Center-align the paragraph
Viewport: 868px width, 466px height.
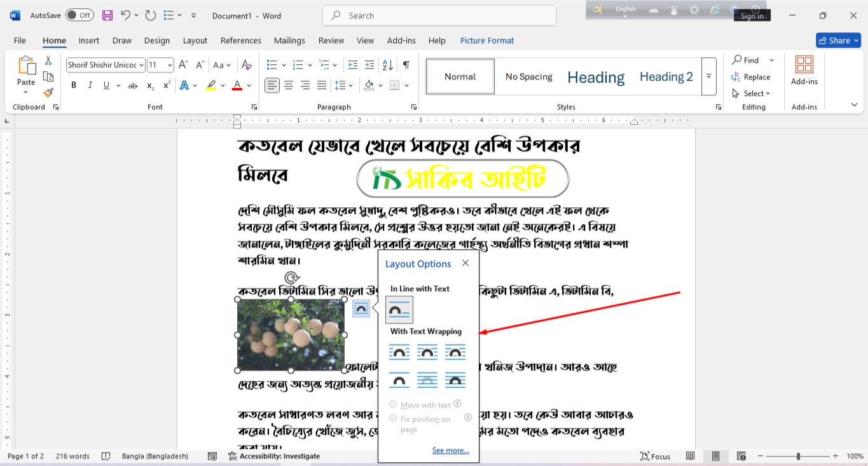pyautogui.click(x=289, y=85)
